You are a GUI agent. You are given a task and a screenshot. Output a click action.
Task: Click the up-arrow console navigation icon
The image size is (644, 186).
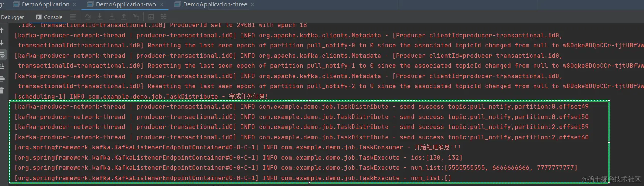(x=2, y=30)
